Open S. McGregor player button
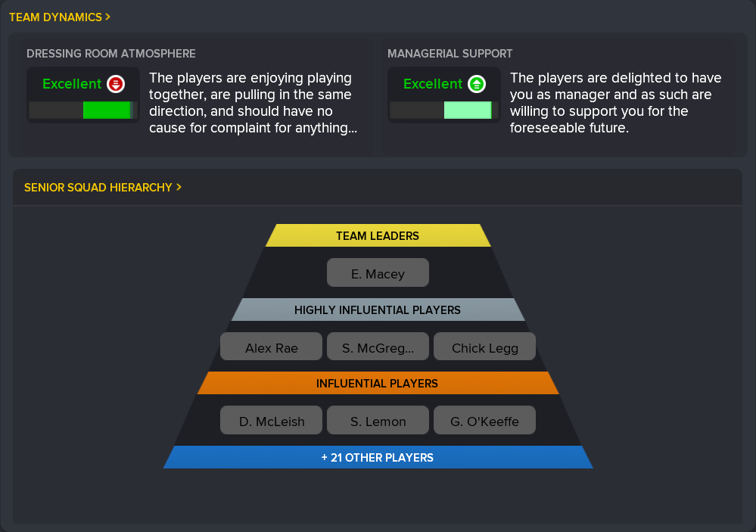Viewport: 756px width, 532px height. (x=378, y=347)
